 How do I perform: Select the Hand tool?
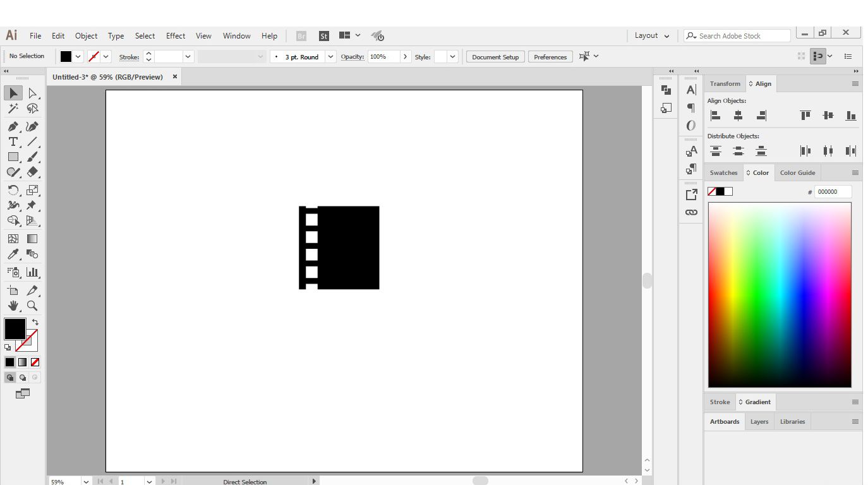tap(13, 306)
